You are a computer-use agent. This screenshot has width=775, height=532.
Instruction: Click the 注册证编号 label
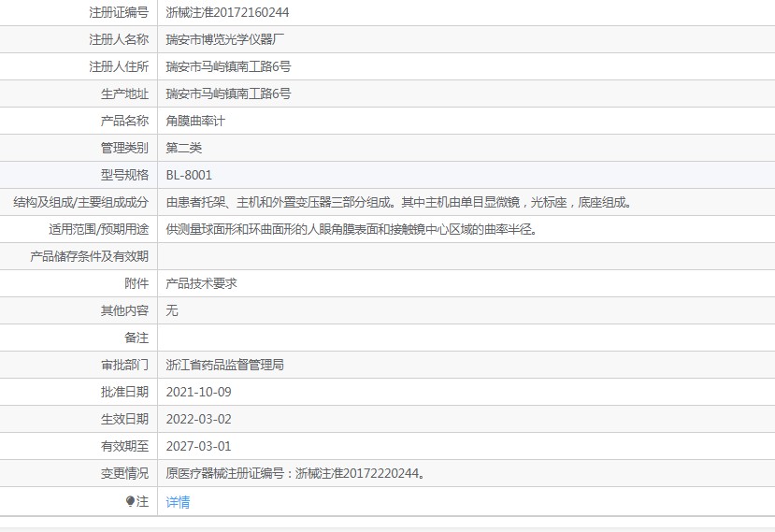coord(119,12)
